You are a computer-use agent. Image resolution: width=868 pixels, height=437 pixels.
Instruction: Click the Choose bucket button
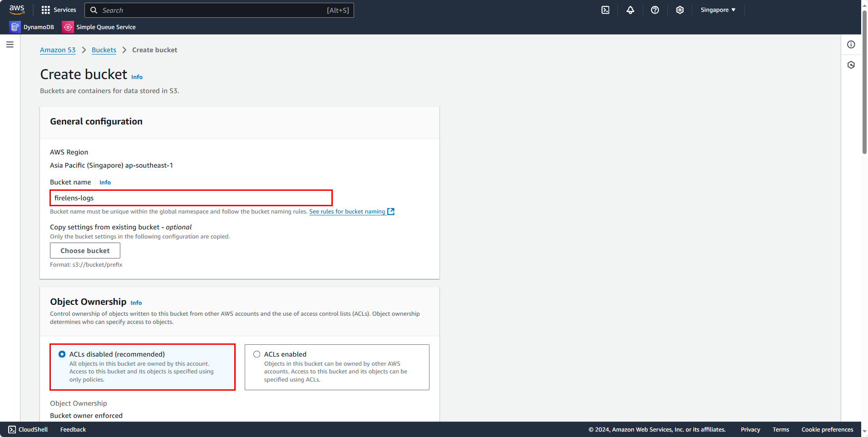click(x=85, y=251)
